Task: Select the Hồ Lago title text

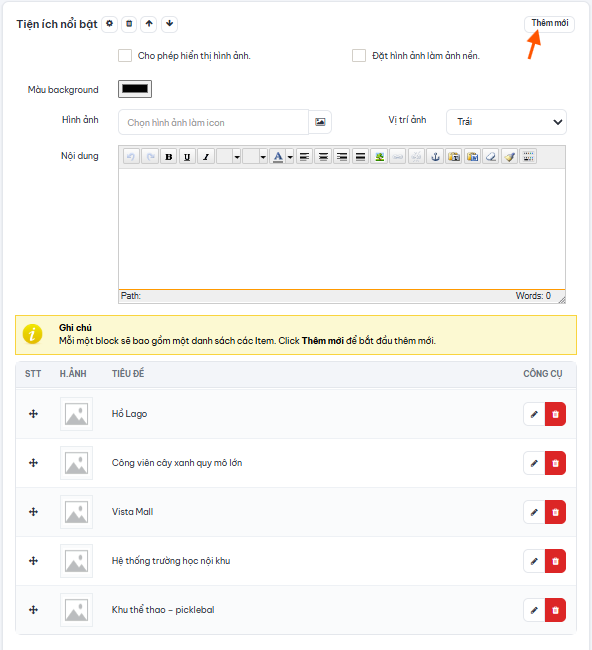Action: tap(129, 414)
